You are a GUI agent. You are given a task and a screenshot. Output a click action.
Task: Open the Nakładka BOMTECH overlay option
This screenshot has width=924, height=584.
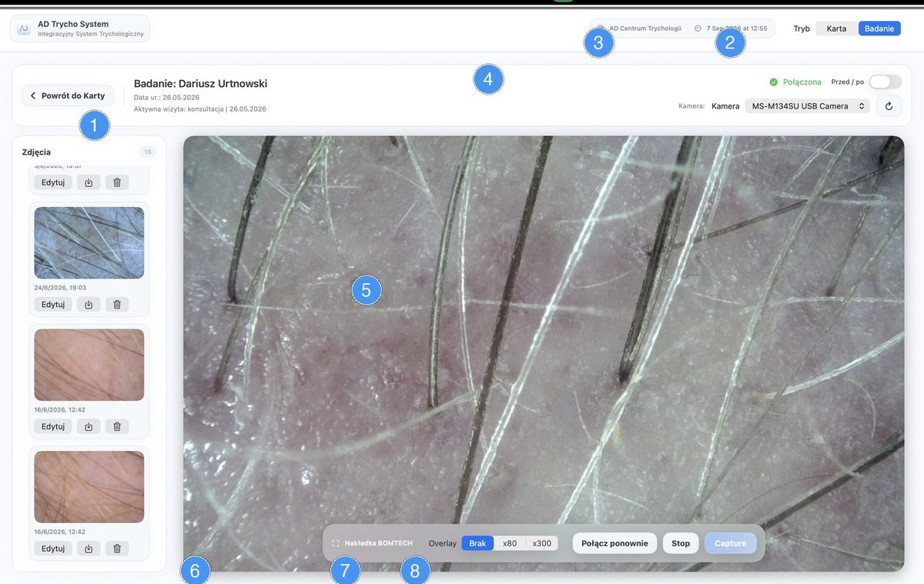(x=373, y=543)
